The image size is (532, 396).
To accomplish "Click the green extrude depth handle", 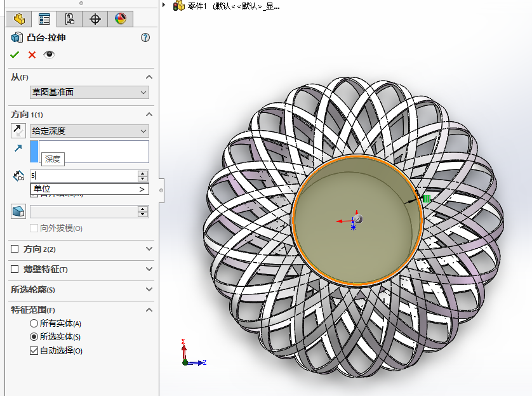I will (x=427, y=199).
